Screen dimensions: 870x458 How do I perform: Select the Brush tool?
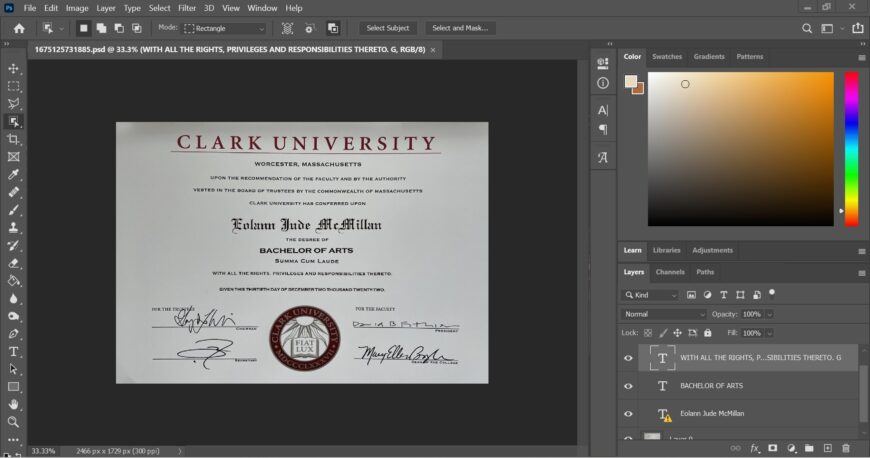(x=13, y=210)
